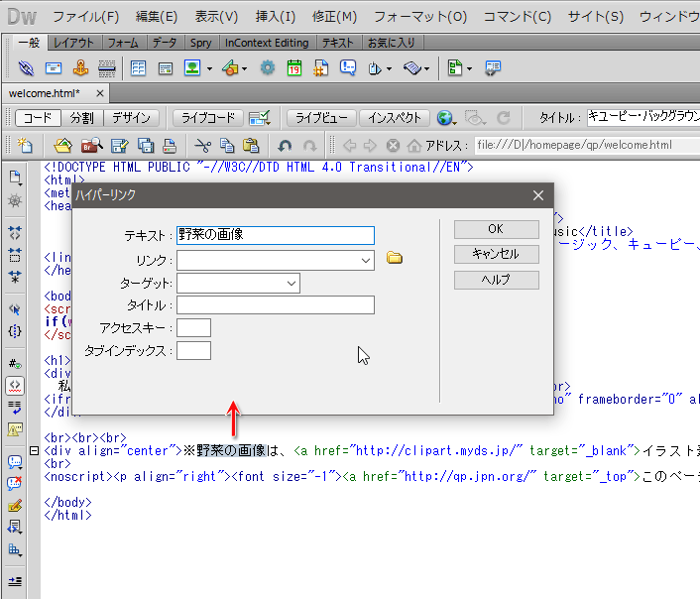Image resolution: width=700 pixels, height=599 pixels.
Task: Collapse the div code block marker
Action: (x=34, y=450)
